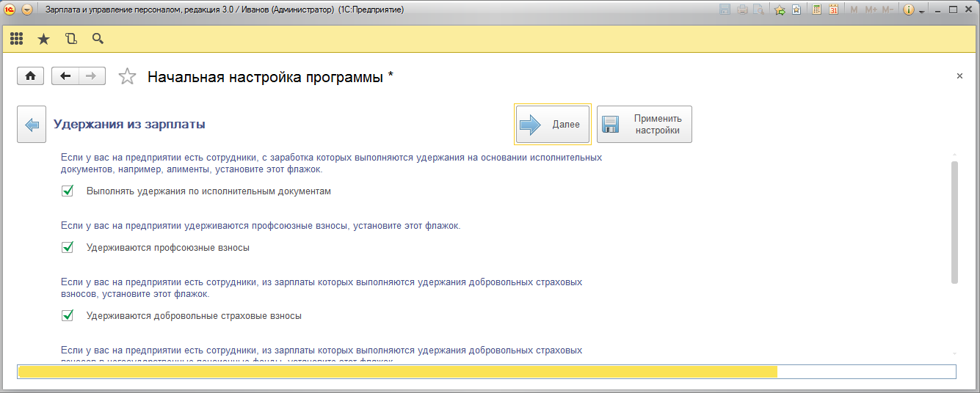Screen dimensions: 980x393
Task: Open dropdown arrow next to info icon
Action: [x=921, y=10]
